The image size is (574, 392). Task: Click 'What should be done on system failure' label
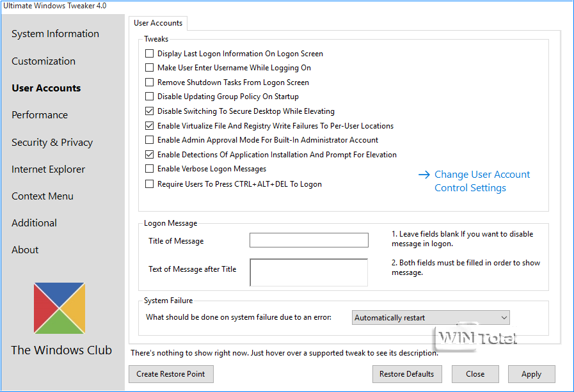pyautogui.click(x=239, y=317)
